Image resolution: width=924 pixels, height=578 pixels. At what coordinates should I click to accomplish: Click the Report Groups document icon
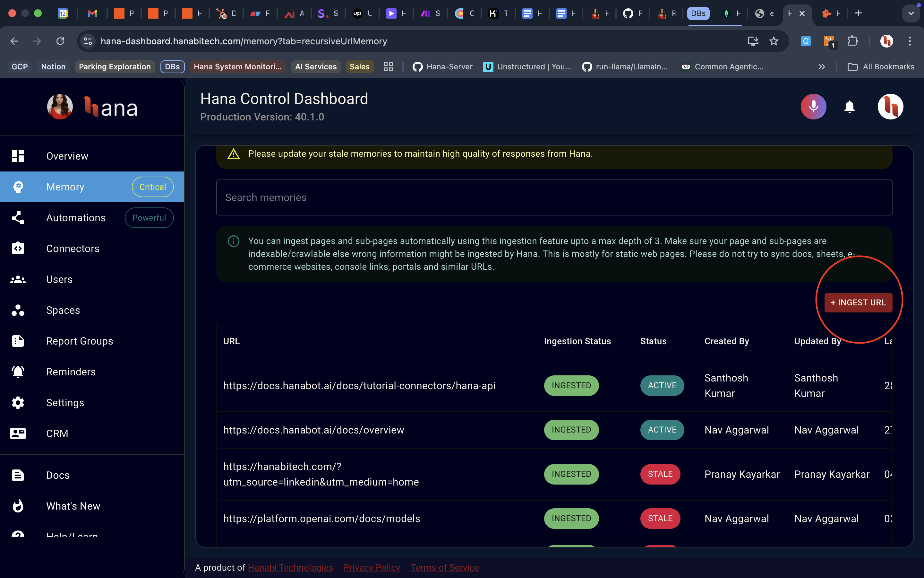pos(18,341)
